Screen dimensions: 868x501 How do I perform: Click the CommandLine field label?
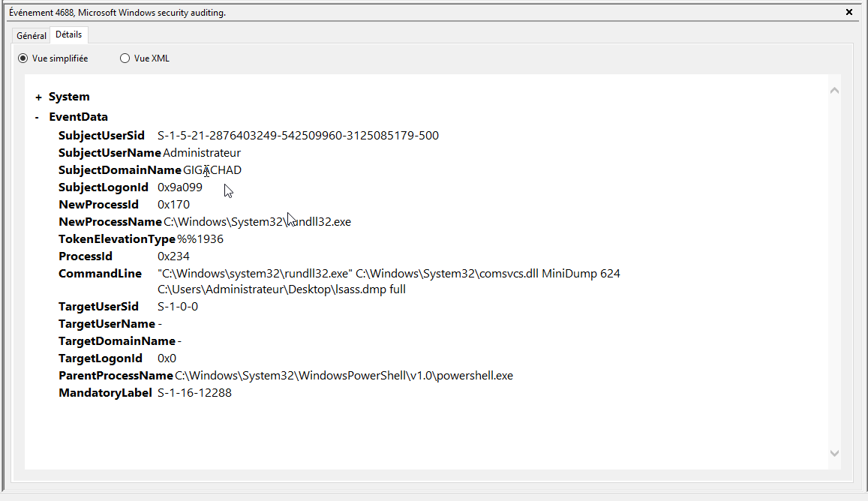coord(100,274)
